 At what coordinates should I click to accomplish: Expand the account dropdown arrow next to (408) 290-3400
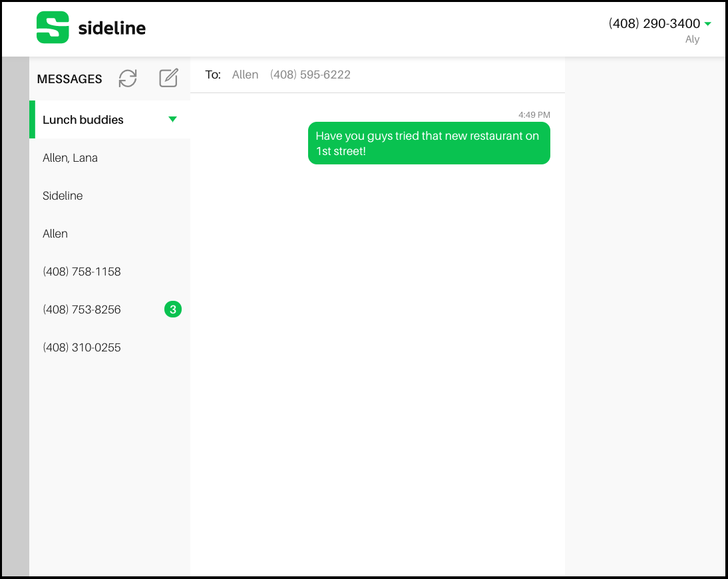click(x=707, y=24)
